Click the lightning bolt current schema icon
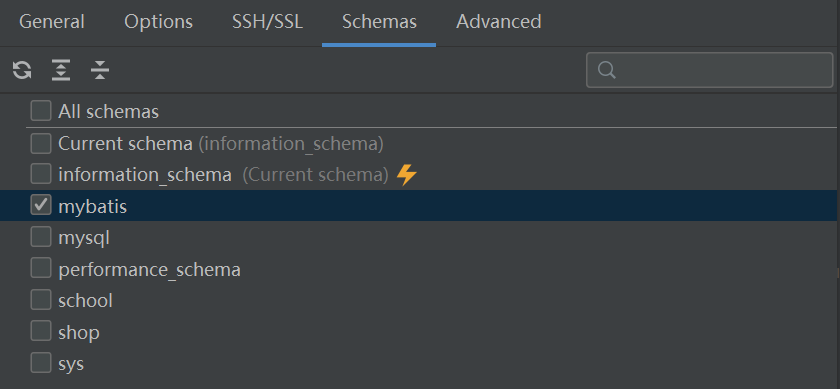This screenshot has width=840, height=389. pos(407,175)
